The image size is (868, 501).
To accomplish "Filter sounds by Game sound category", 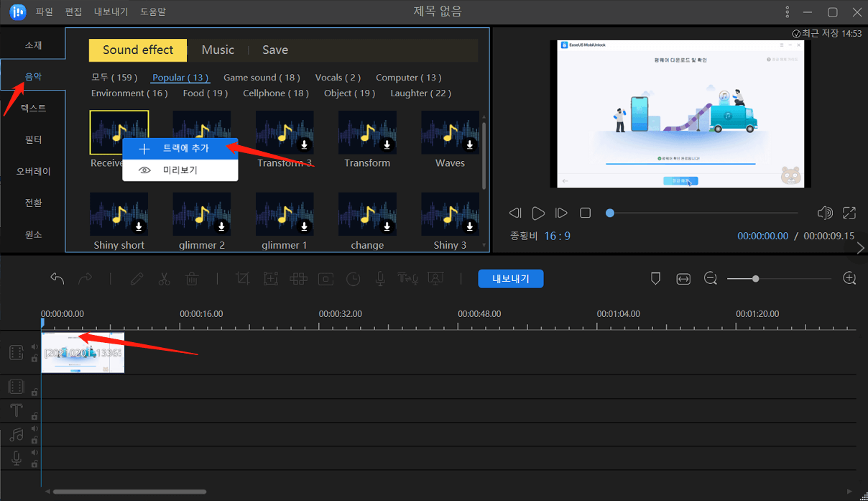I will click(x=262, y=78).
